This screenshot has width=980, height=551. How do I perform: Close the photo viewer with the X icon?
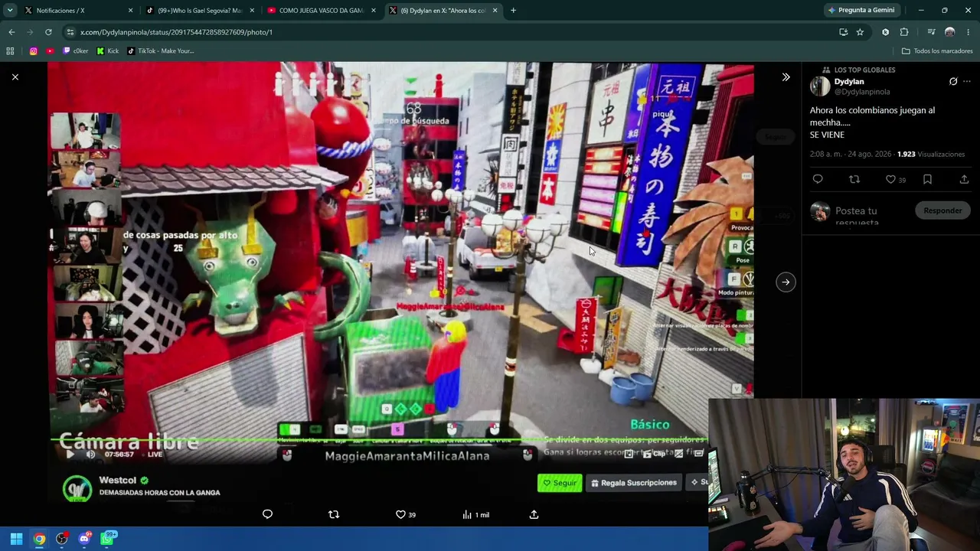point(15,77)
